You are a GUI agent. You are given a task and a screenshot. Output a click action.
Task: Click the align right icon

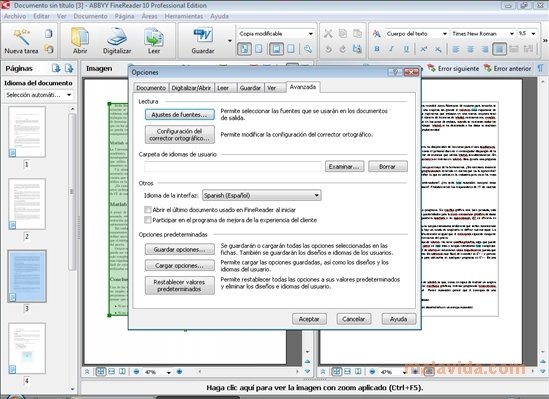tap(485, 49)
